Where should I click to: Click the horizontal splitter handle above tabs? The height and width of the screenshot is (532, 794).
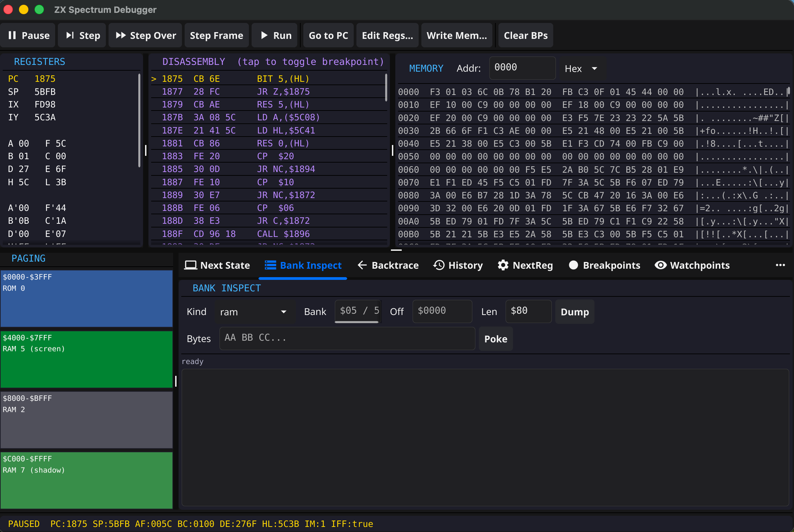[x=396, y=250]
